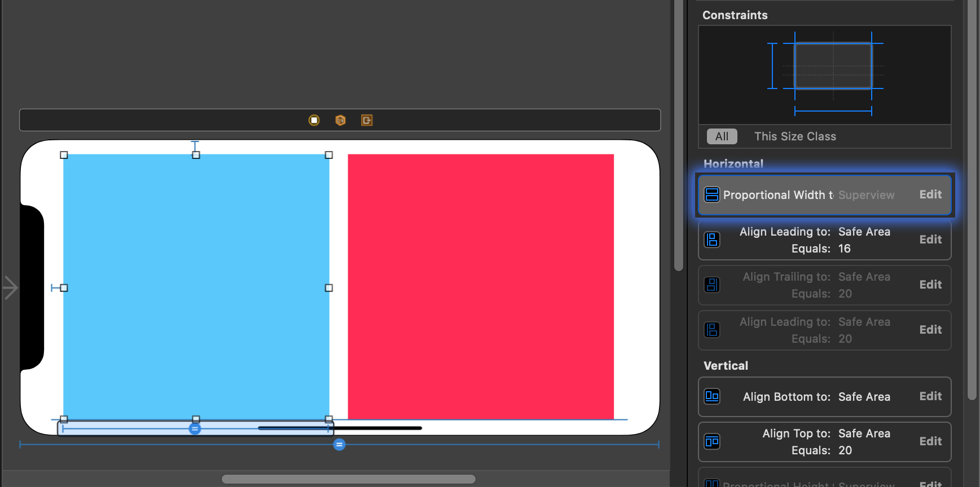Switch to This Size Class tab
The height and width of the screenshot is (487, 980).
tap(795, 136)
